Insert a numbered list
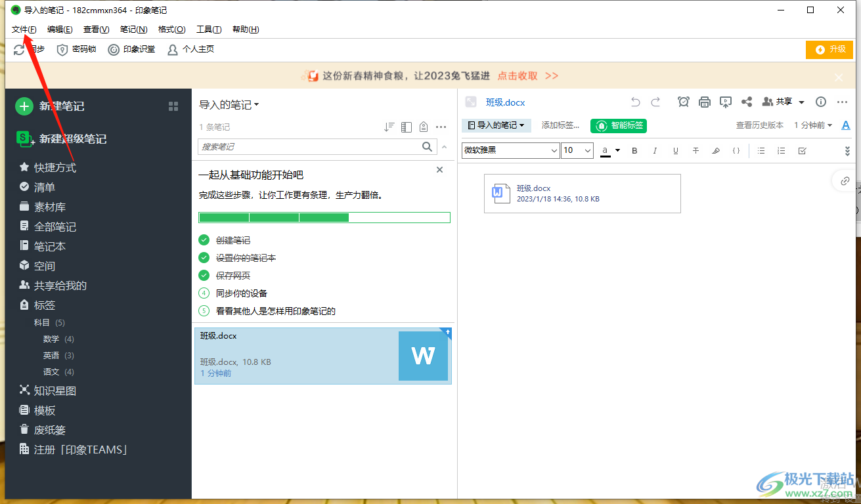The width and height of the screenshot is (861, 504). tap(782, 150)
